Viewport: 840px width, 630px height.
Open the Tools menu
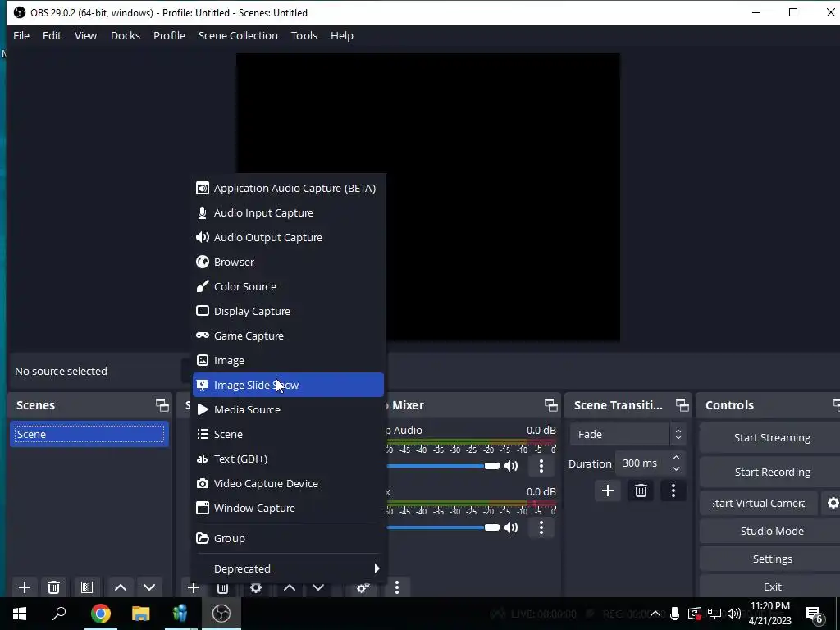click(x=304, y=36)
